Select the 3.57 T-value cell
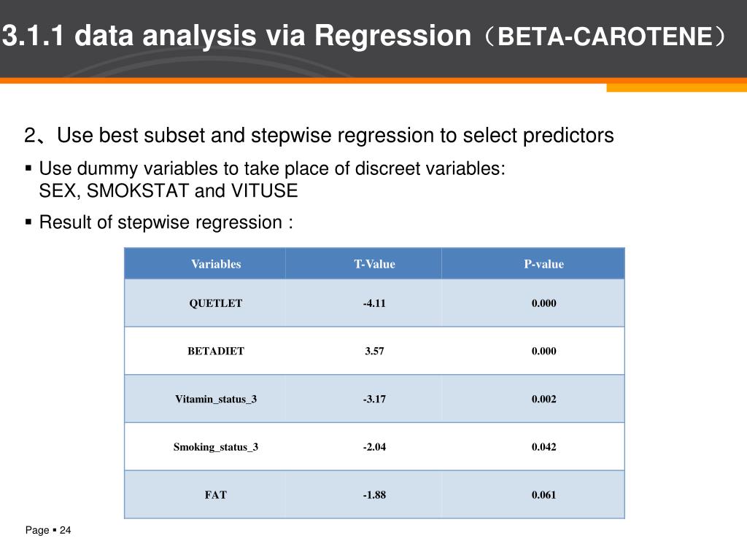The width and height of the screenshot is (747, 560). [374, 351]
